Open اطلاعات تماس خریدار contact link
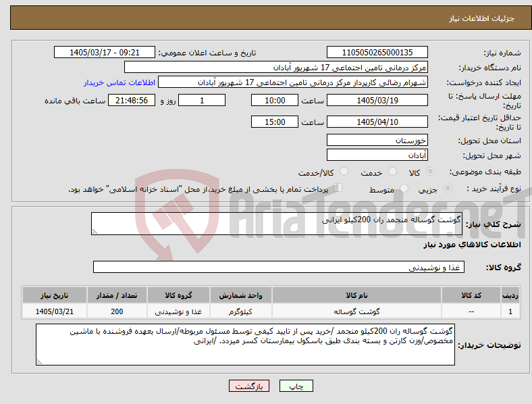 tap(119, 82)
